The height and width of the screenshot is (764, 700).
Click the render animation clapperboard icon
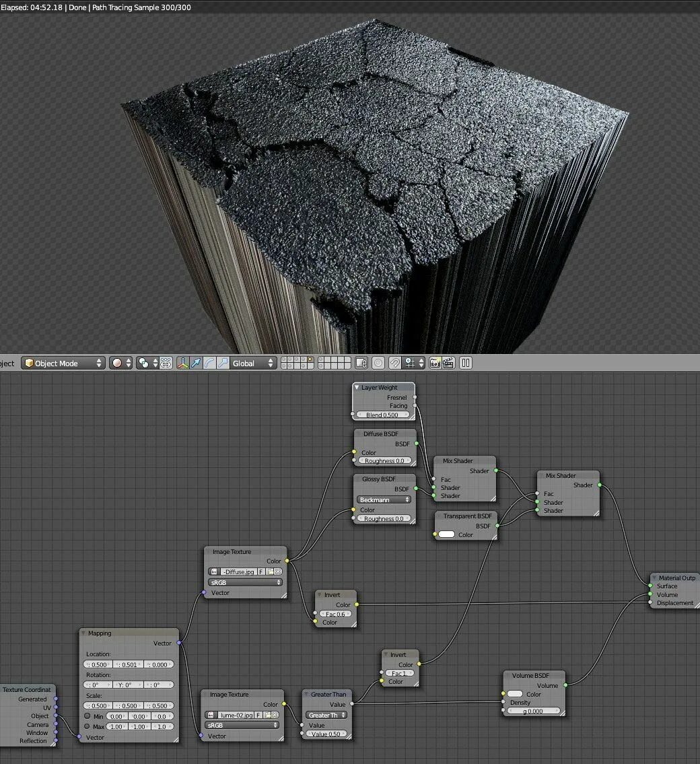(x=449, y=363)
